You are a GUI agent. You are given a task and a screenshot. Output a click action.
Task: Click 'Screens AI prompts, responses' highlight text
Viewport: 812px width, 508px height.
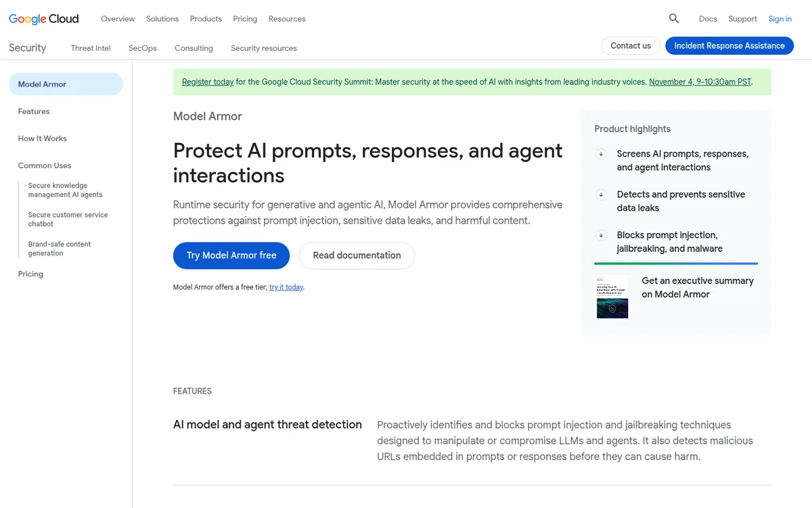tap(683, 161)
